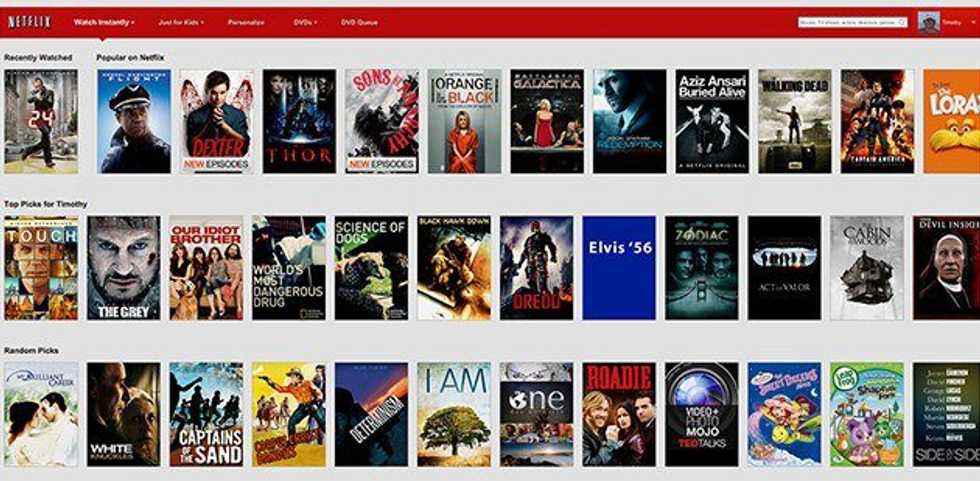Image resolution: width=980 pixels, height=481 pixels.
Task: Open the Roadie poster in Random Picks
Action: tap(619, 414)
